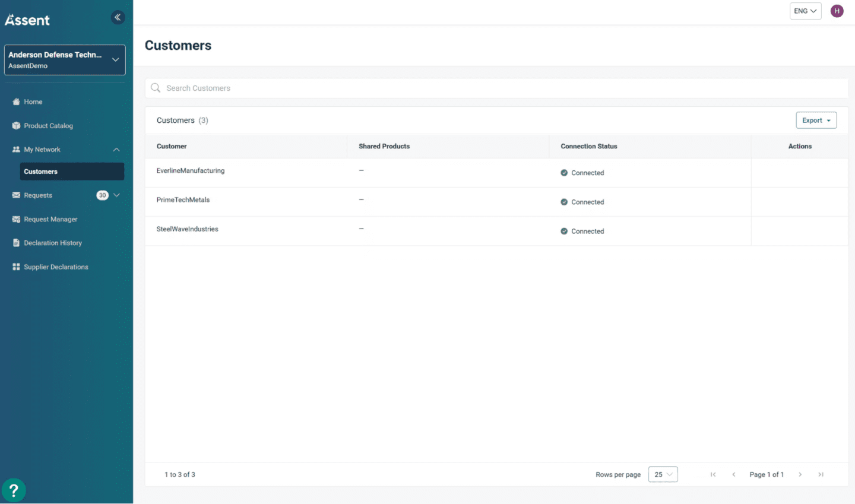This screenshot has height=504, width=855.
Task: Open Requests from the sidebar envelope icon
Action: click(x=16, y=195)
